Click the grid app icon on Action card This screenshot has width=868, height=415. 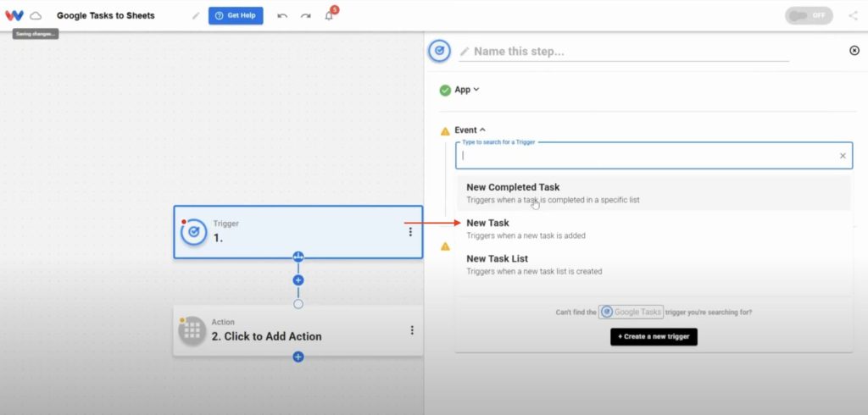pyautogui.click(x=192, y=331)
